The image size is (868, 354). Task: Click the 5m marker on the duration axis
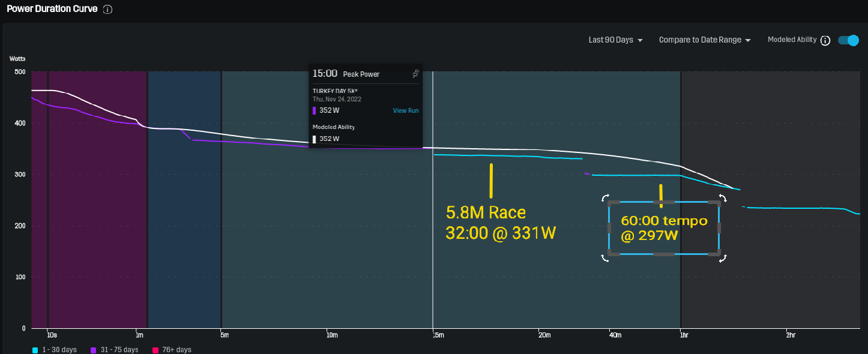(x=226, y=335)
